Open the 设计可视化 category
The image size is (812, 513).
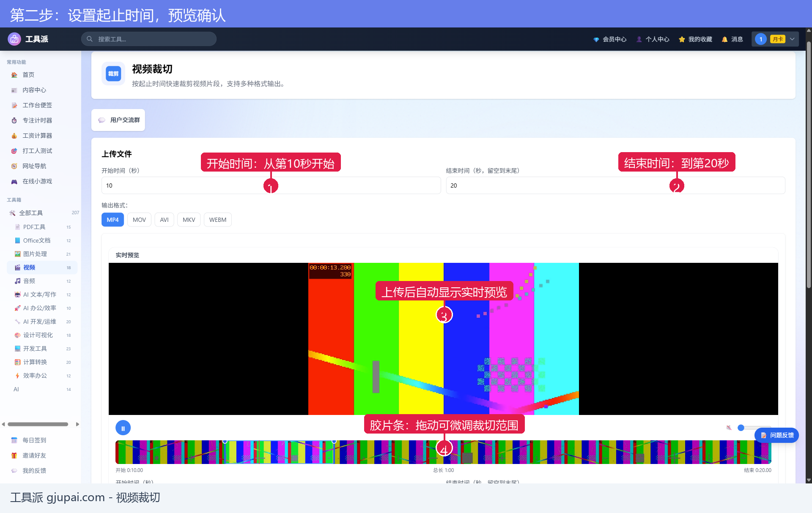click(42, 335)
